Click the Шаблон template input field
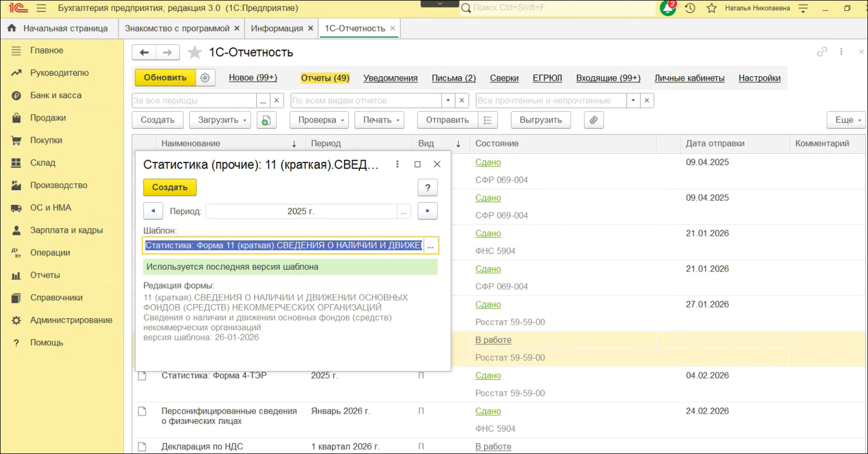Viewport: 868px width, 454px height. pos(284,246)
